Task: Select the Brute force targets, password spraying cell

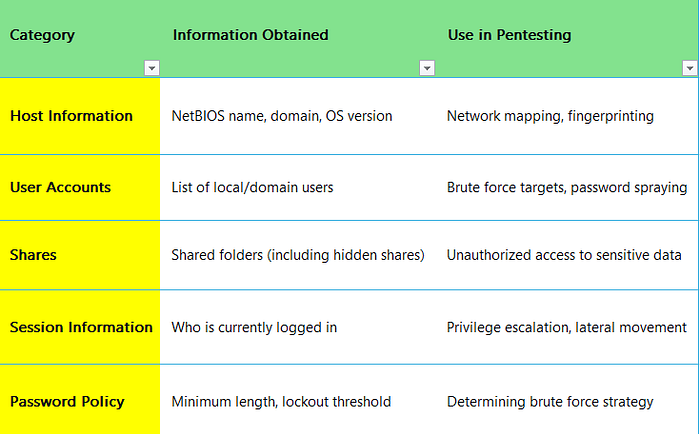Action: point(567,188)
